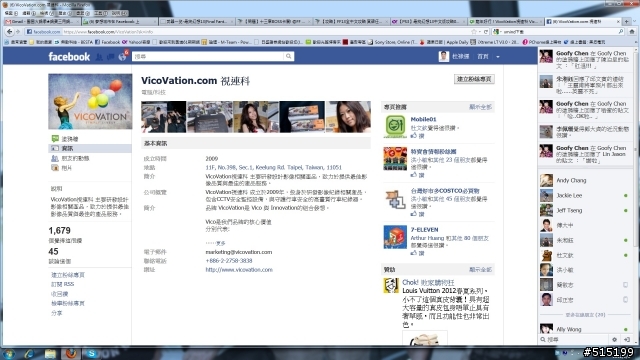Open the first photo in the photo strip
The image size is (640, 360).
point(164,117)
